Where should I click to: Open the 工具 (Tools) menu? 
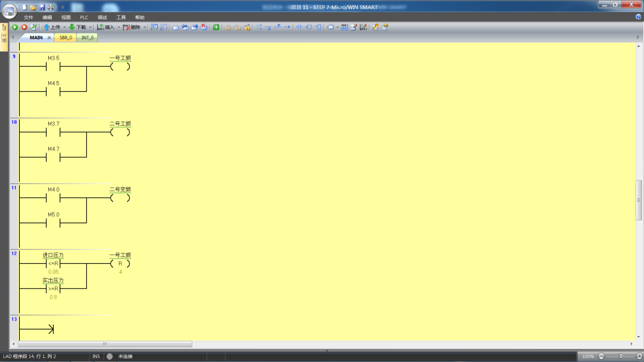pos(121,17)
